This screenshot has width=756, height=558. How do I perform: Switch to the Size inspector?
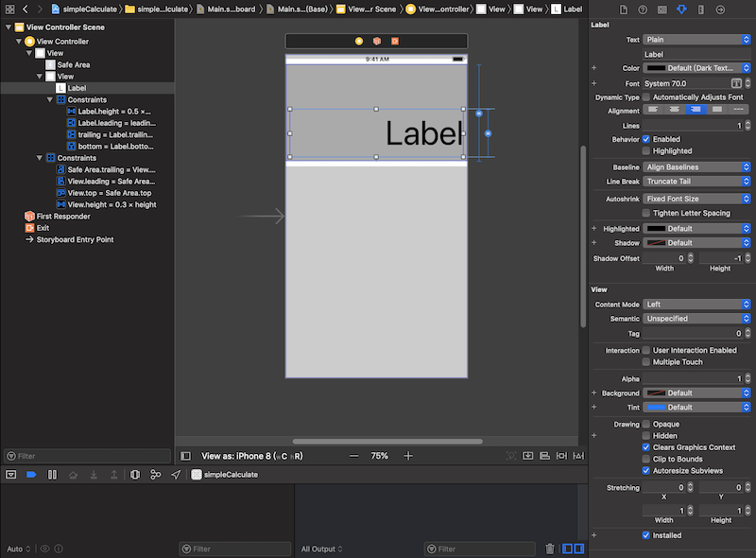pyautogui.click(x=701, y=9)
